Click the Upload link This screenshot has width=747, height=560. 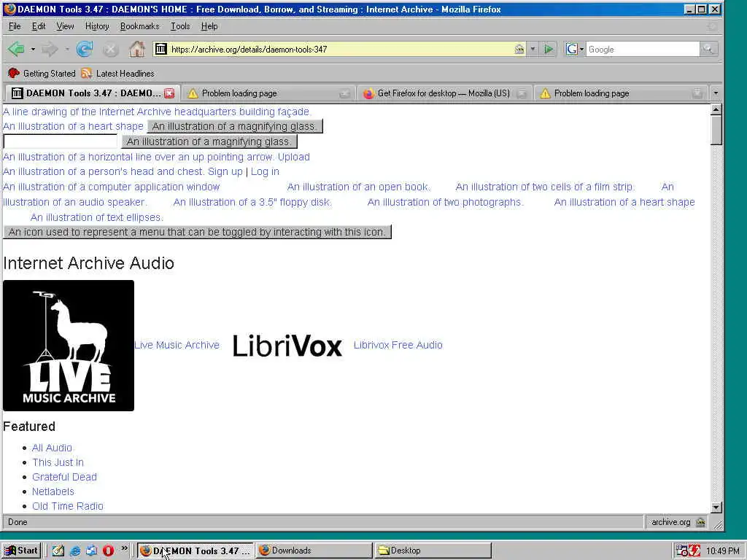(x=293, y=157)
